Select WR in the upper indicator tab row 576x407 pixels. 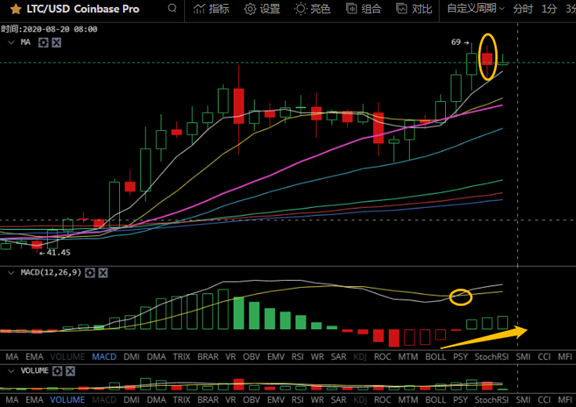coord(317,357)
